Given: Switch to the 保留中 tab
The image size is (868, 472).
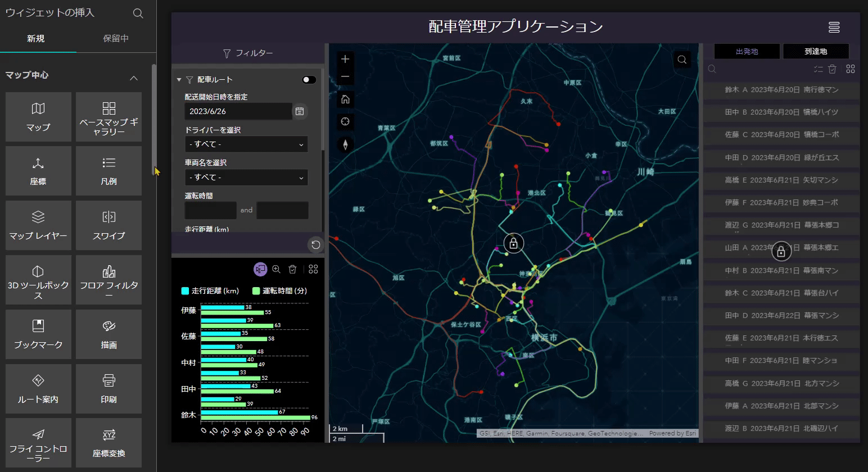Looking at the screenshot, I should click(116, 39).
